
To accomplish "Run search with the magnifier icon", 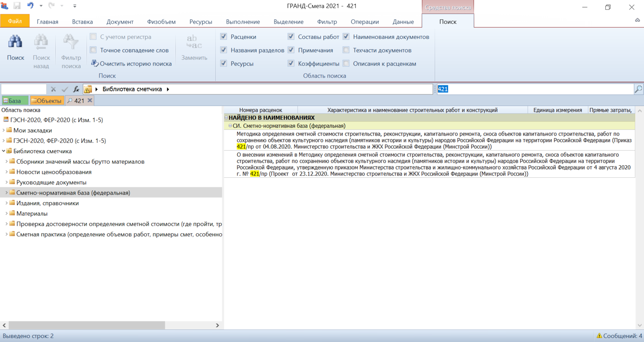I will (x=638, y=89).
